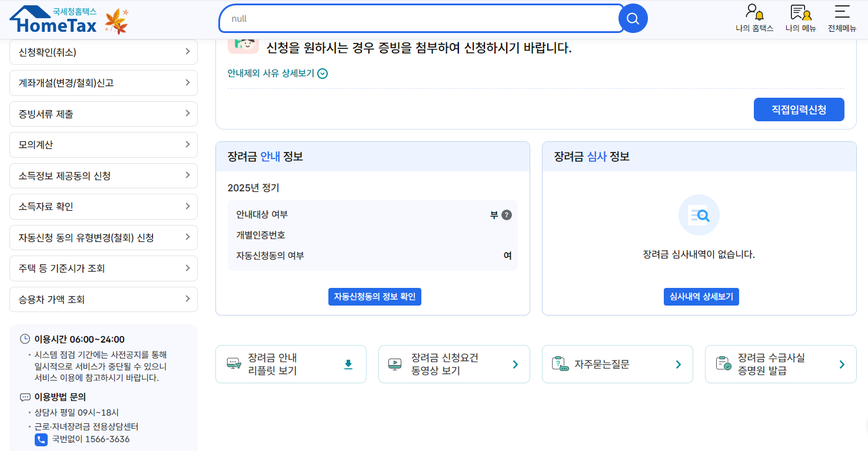Click certificate icon in 장려금 수급사실 증명원 발급
The width and height of the screenshot is (868, 451).
click(723, 364)
